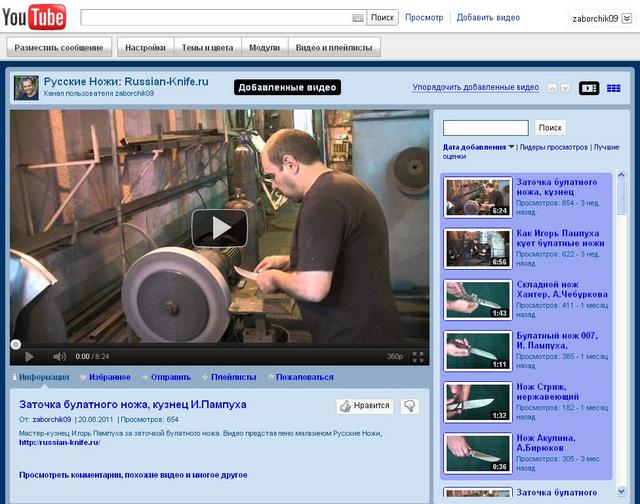
Task: Open the Просмотр link
Action: click(424, 18)
